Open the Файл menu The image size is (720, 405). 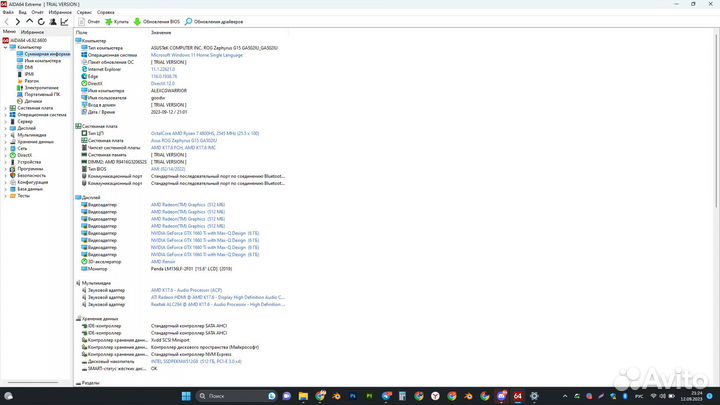point(8,12)
